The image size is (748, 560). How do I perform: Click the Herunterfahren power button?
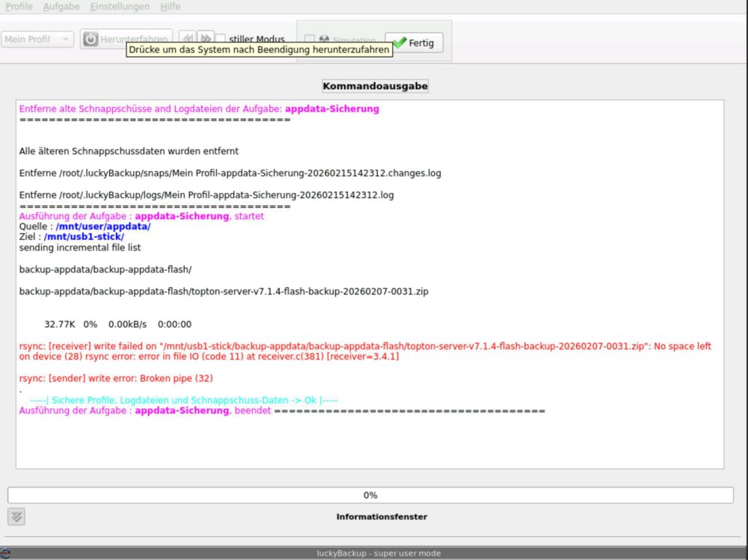click(126, 39)
